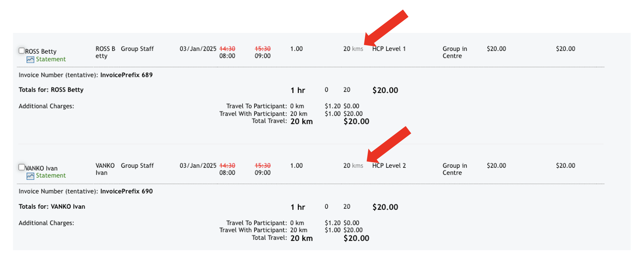Viewport: 644px width, 255px height.
Task: Click VANKO Ivan's statement chart icon
Action: coord(30,176)
